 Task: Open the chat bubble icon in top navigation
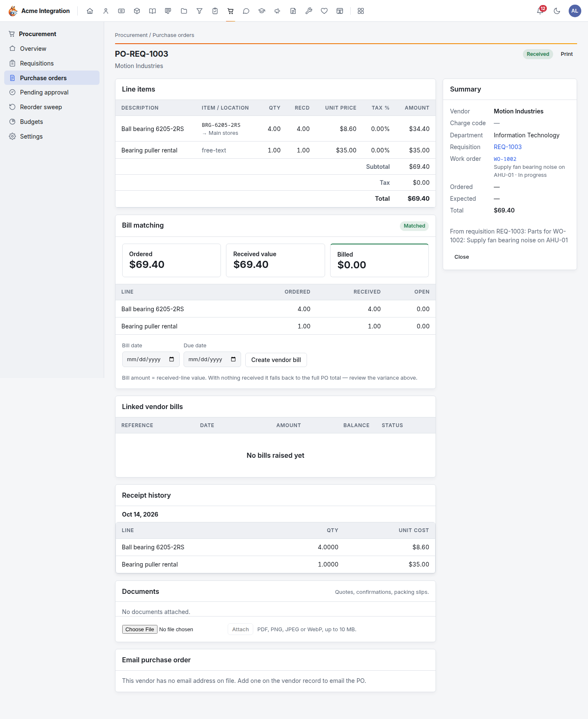[246, 11]
